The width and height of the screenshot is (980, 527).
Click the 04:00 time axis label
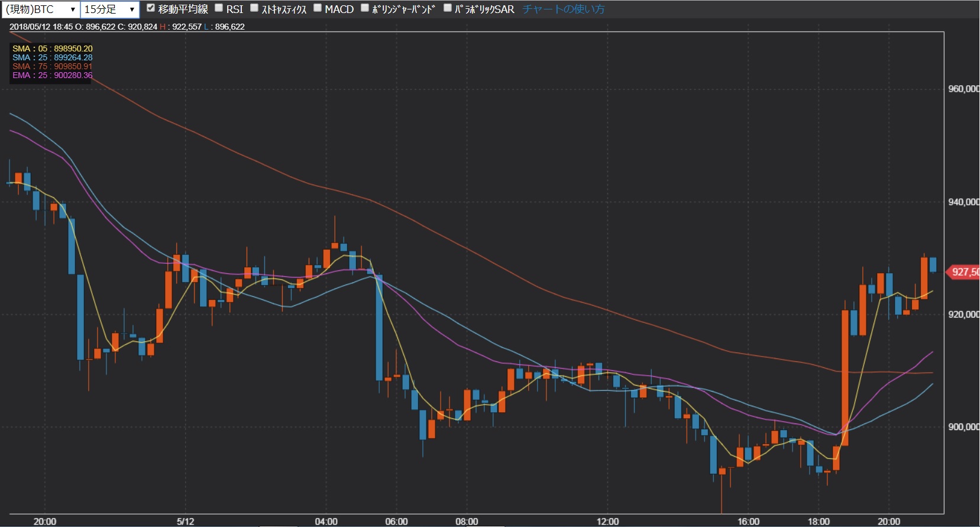326,521
